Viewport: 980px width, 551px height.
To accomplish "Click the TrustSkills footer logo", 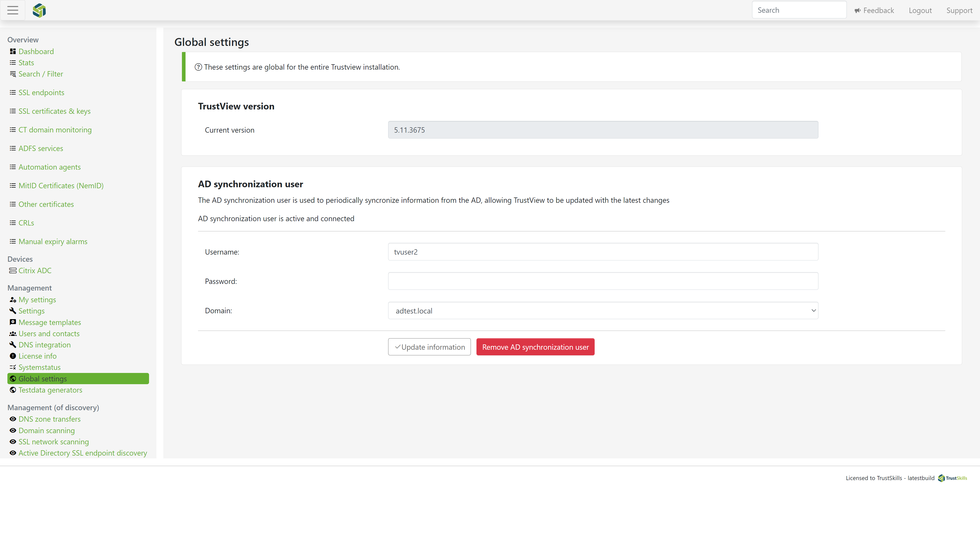I will pos(952,478).
